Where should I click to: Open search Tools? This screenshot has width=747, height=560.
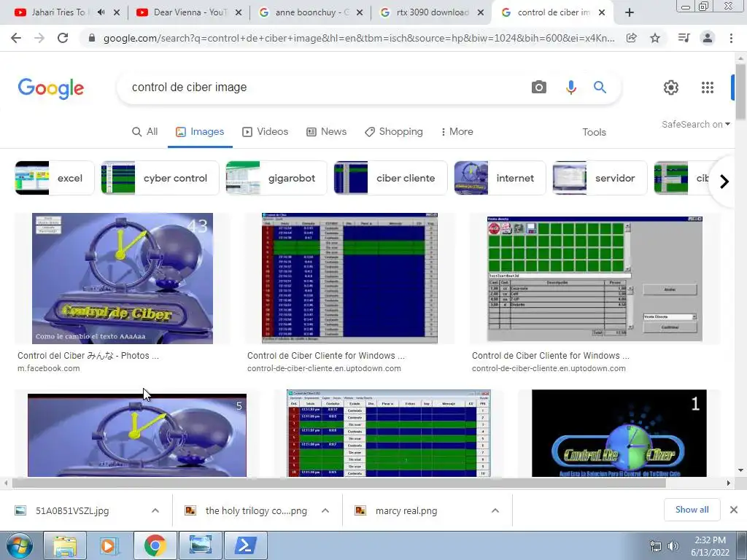click(x=594, y=133)
